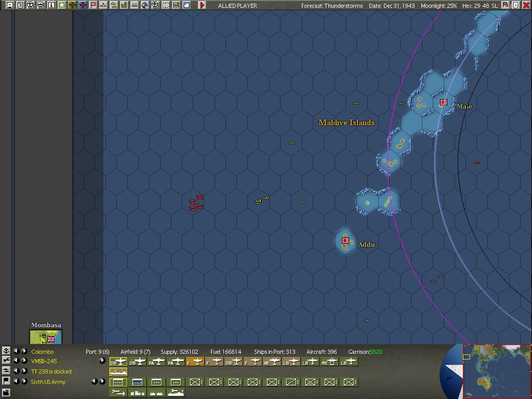Click the aircraft icon beside VMSB-245
The width and height of the screenshot is (532, 399).
point(6,361)
